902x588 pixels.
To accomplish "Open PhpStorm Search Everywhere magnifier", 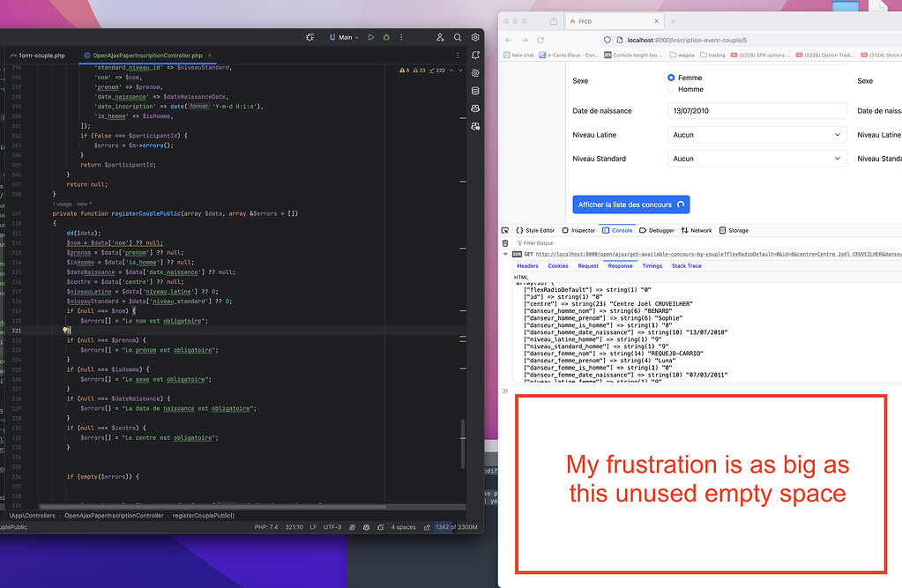I will coord(458,37).
